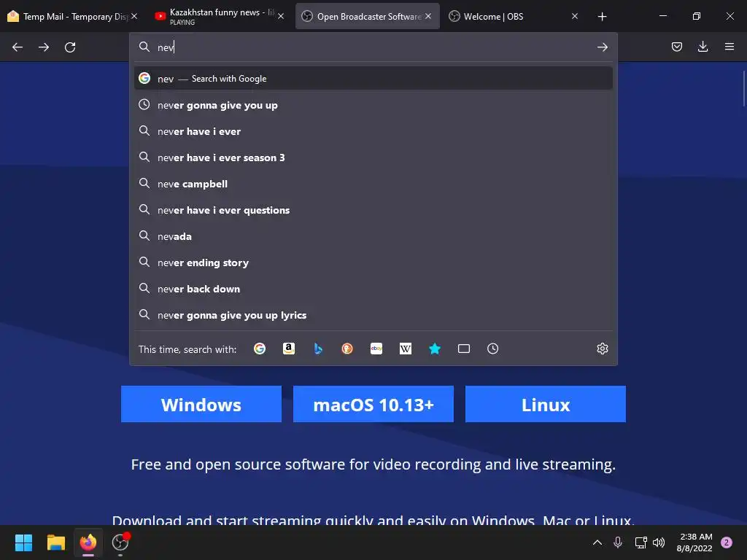The image size is (747, 560).
Task: Search this time with eBay
Action: click(x=376, y=349)
